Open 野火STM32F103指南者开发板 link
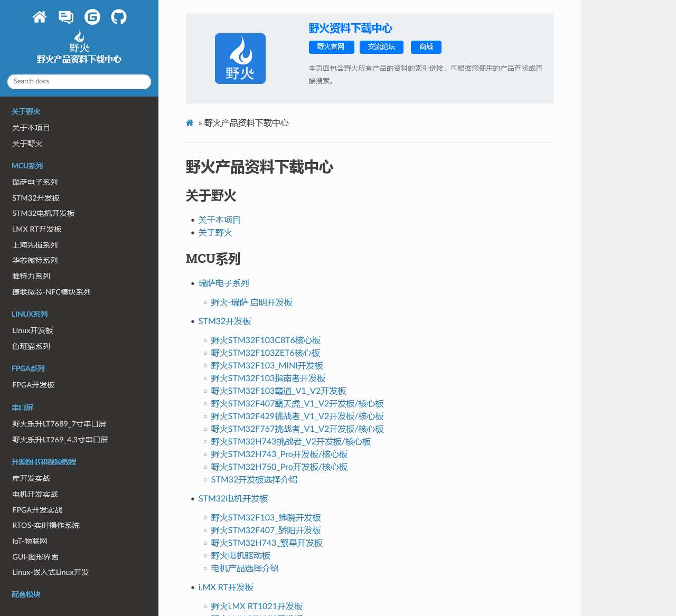The image size is (676, 616). 268,378
